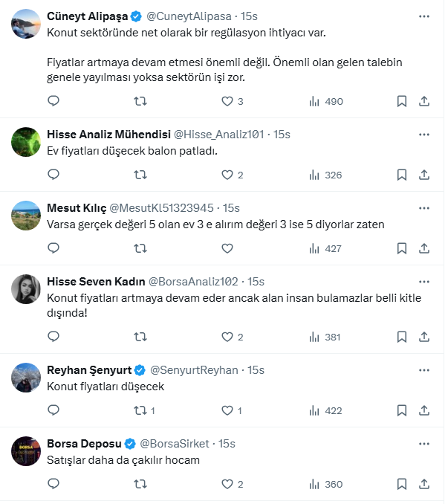Reply to Cüneyt Alipaşa's tweet
Image resolution: width=448 pixels, height=504 pixels.
(x=53, y=101)
